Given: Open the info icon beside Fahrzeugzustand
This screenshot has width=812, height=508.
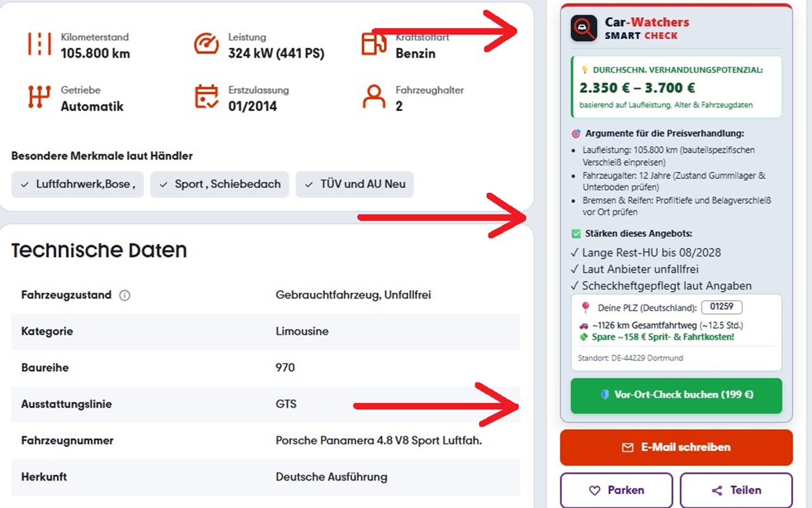Looking at the screenshot, I should click(125, 295).
